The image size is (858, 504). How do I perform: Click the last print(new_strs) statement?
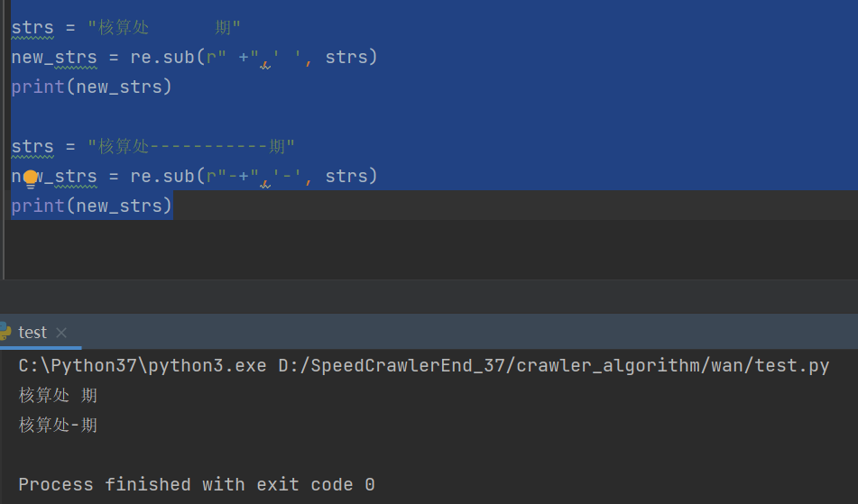tap(91, 206)
